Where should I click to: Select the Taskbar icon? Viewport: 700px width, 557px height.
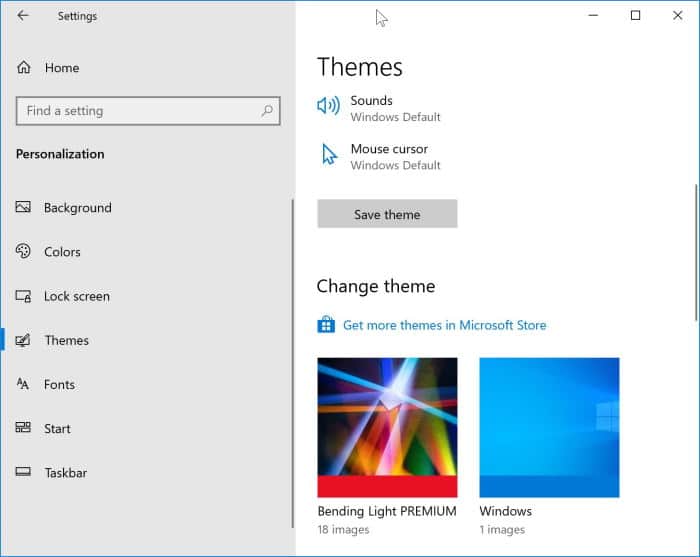(x=23, y=471)
